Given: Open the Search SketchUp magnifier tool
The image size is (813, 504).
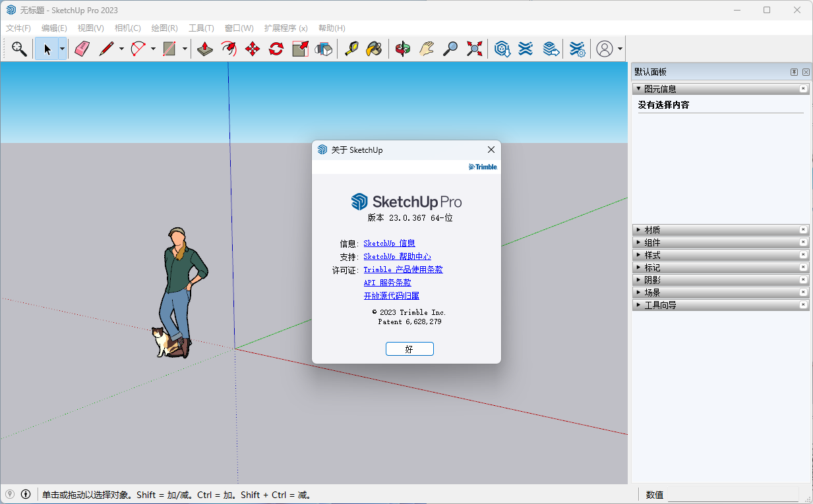Looking at the screenshot, I should tap(19, 49).
